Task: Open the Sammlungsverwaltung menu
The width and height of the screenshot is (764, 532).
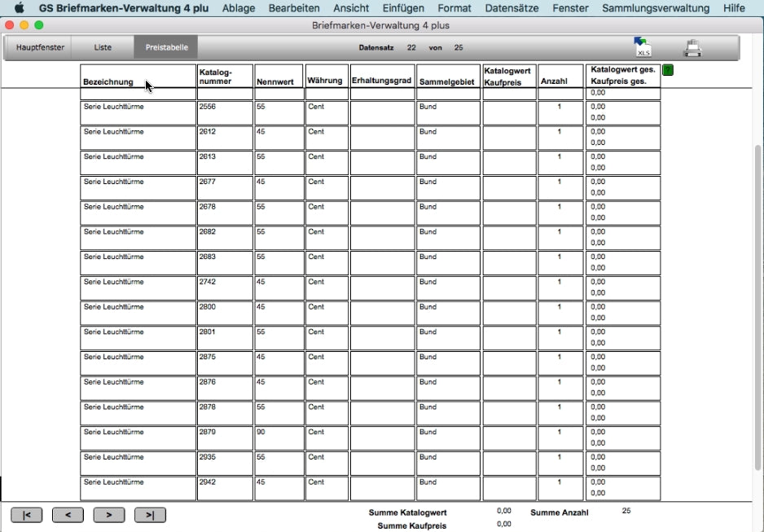Action: coord(656,8)
